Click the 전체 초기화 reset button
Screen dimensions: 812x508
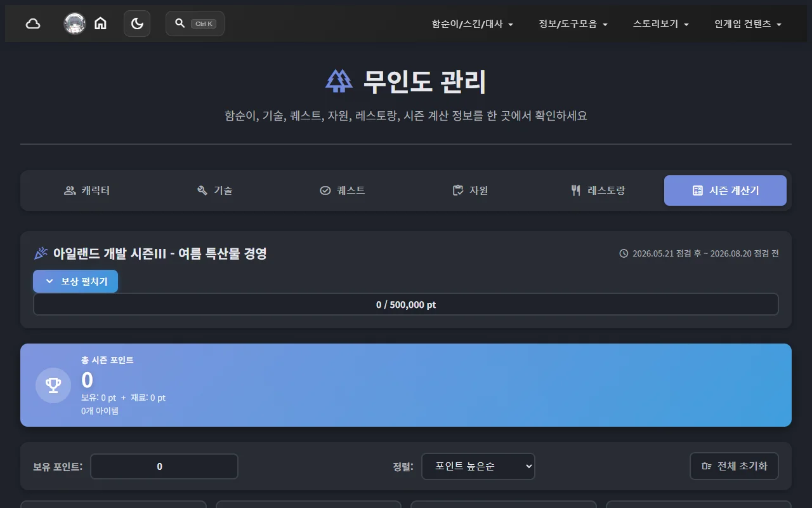[x=734, y=466]
